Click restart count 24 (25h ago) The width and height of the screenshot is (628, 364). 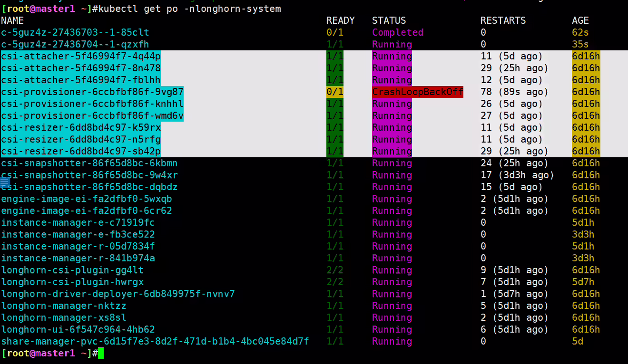coord(515,163)
